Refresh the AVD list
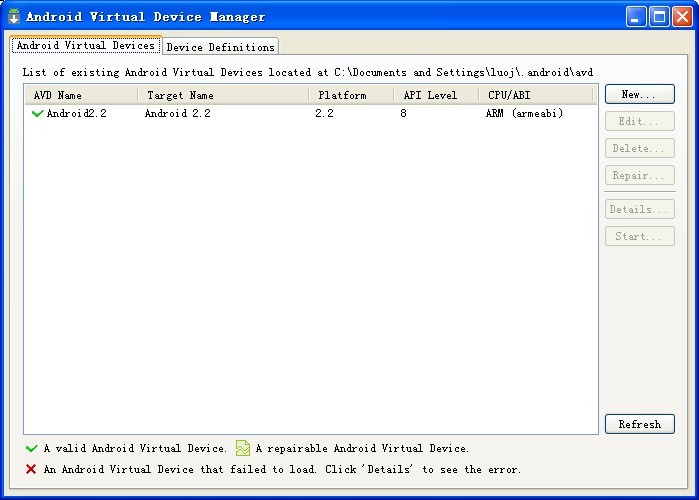This screenshot has height=500, width=699. click(640, 424)
